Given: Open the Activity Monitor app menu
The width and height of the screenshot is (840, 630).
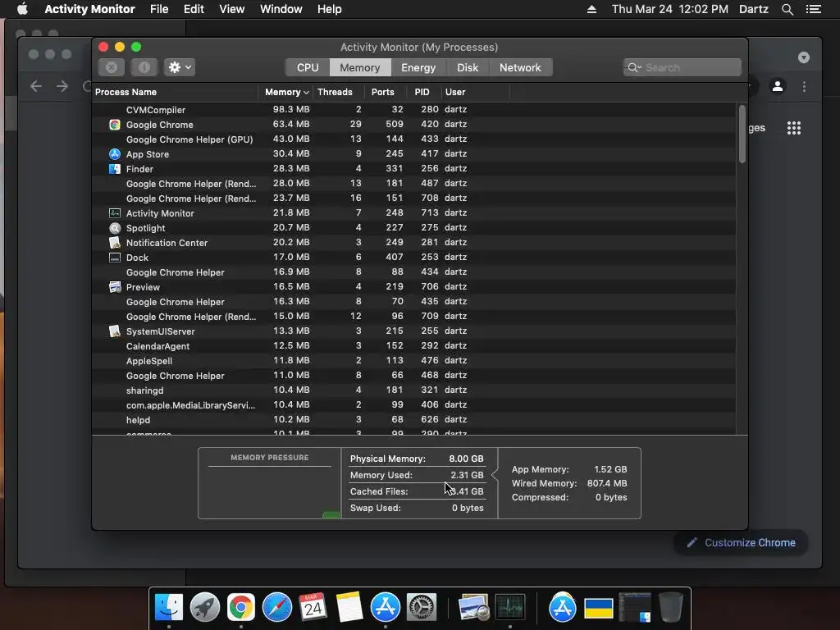Looking at the screenshot, I should point(89,9).
